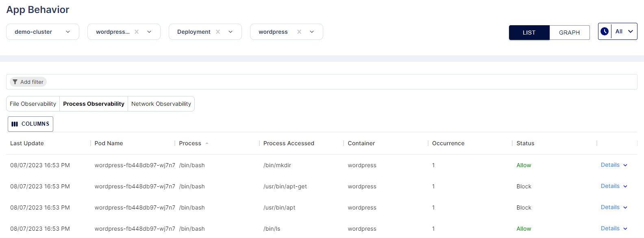Open the File Observability tab
Screen dimensions: 644x238
pos(33,104)
